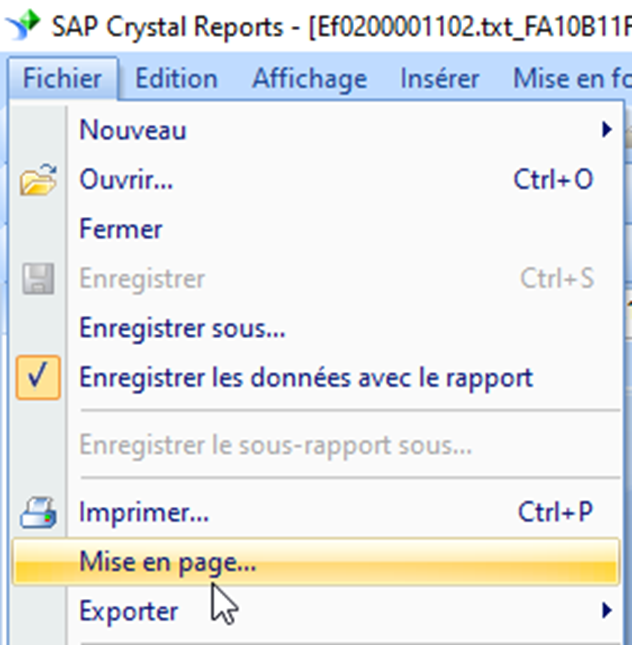
Task: Choose Enregistrer sous... from the menu
Action: point(182,327)
